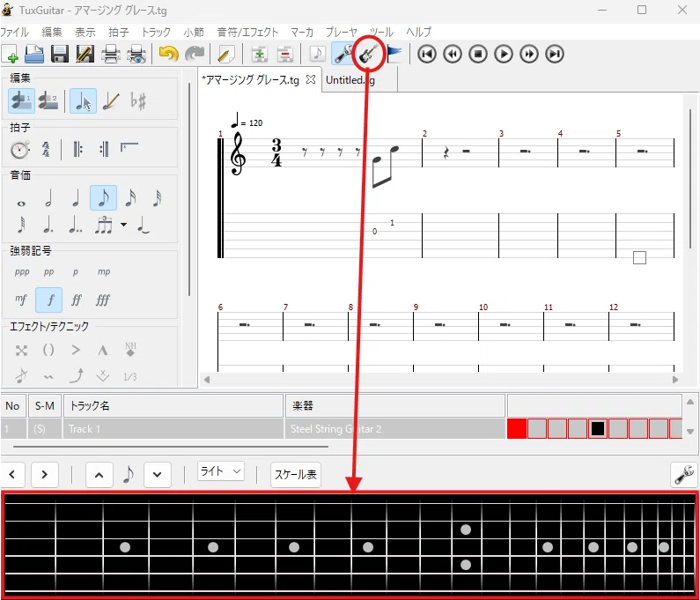Click score horizontal scrollbar right arrow
This screenshot has width=700, height=600.
[675, 380]
